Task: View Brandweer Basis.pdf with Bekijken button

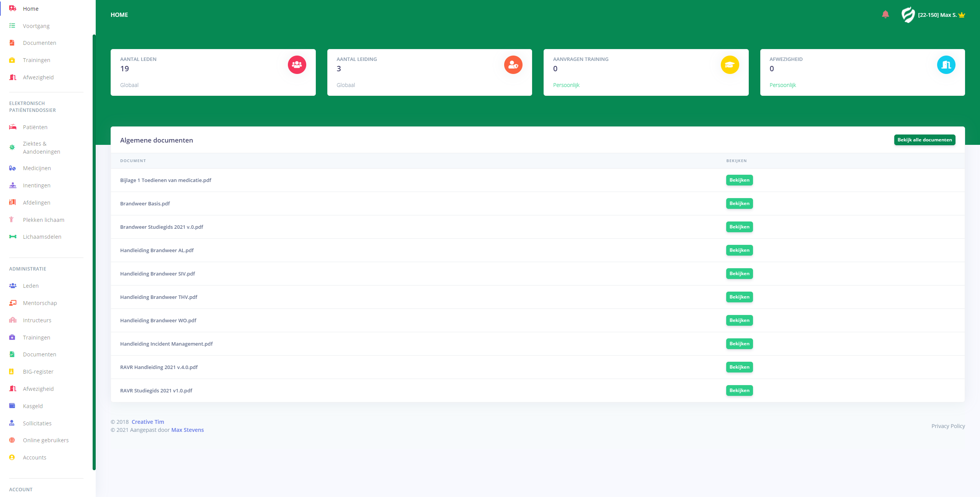Action: [x=739, y=203]
